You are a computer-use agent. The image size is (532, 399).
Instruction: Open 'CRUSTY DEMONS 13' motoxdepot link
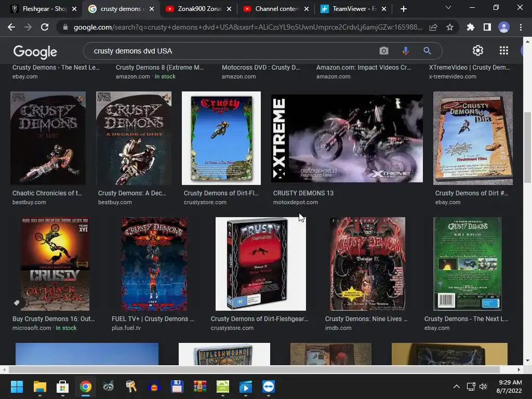click(x=303, y=193)
